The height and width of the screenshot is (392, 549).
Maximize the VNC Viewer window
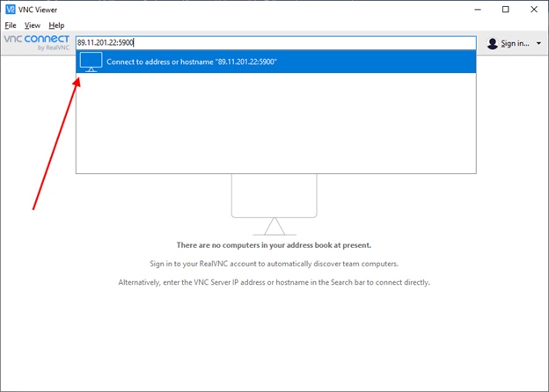[x=506, y=10]
